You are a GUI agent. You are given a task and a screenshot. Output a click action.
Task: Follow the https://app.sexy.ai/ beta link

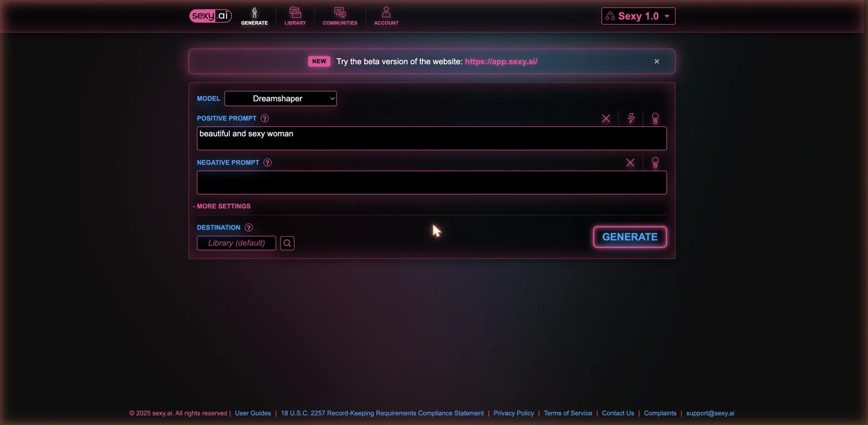tap(501, 61)
